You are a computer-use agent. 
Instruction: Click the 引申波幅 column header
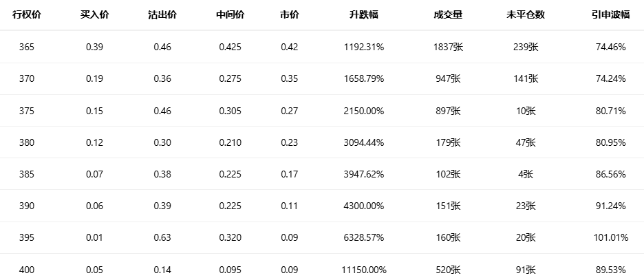click(610, 15)
